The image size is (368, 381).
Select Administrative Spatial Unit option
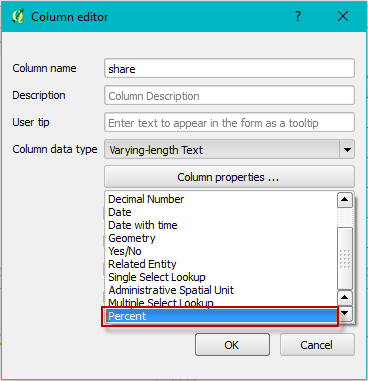171,290
